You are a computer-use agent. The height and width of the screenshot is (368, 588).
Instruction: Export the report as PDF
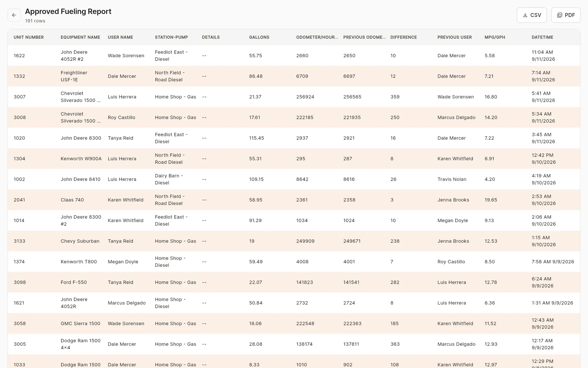pos(565,15)
